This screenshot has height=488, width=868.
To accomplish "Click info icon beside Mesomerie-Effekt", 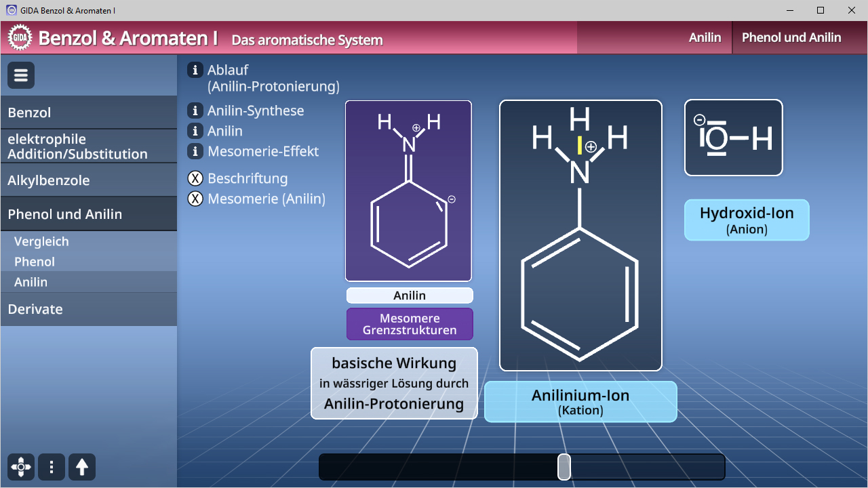I will click(195, 151).
